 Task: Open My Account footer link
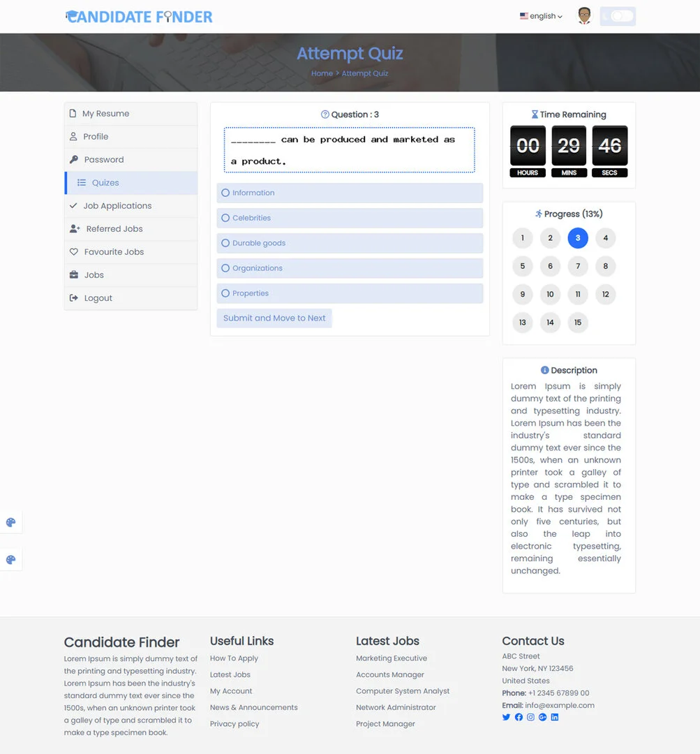coord(231,691)
